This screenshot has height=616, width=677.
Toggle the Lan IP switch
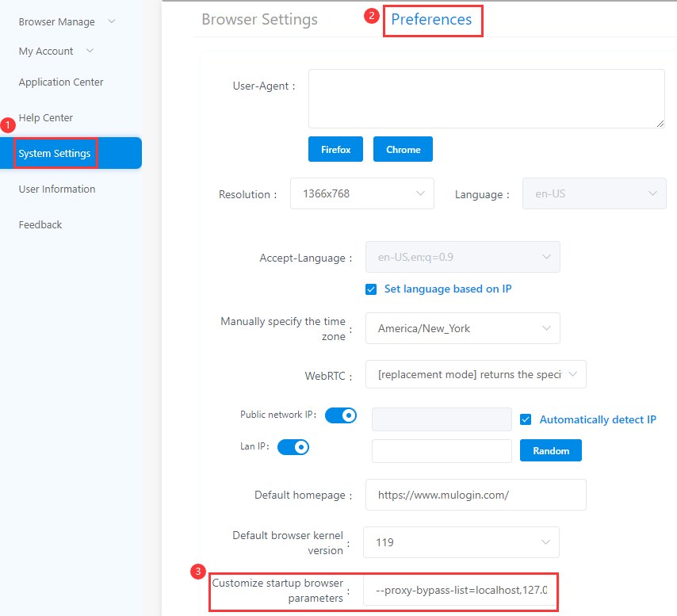pyautogui.click(x=293, y=447)
